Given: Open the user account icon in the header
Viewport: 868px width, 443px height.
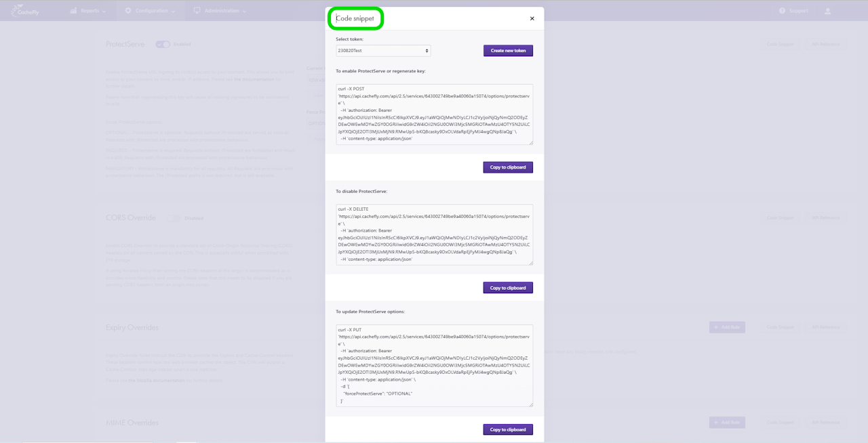Looking at the screenshot, I should [827, 11].
